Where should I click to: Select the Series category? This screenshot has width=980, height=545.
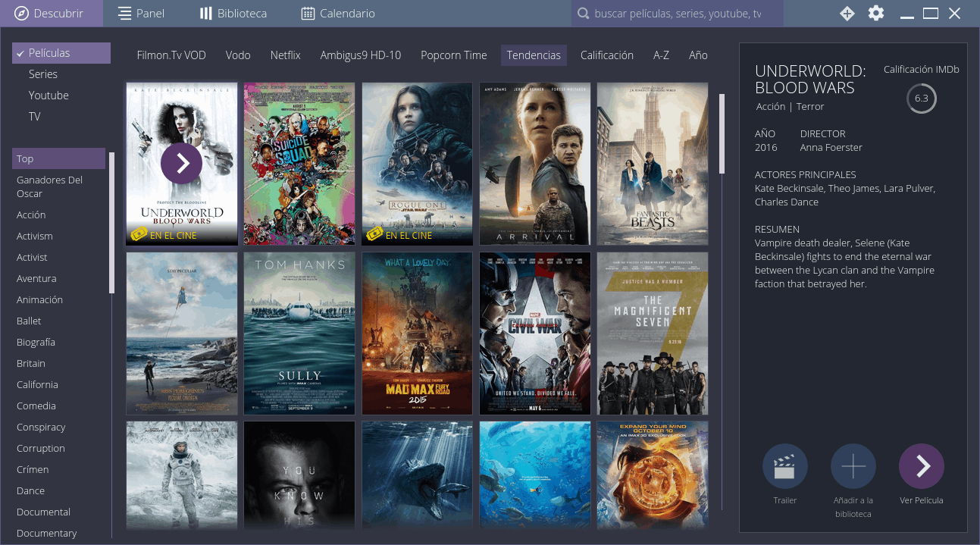(43, 74)
